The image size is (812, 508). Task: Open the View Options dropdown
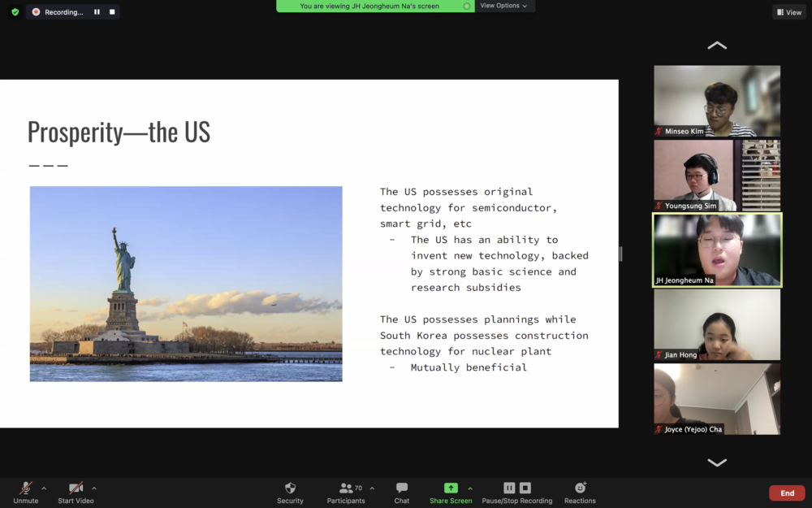pos(503,6)
